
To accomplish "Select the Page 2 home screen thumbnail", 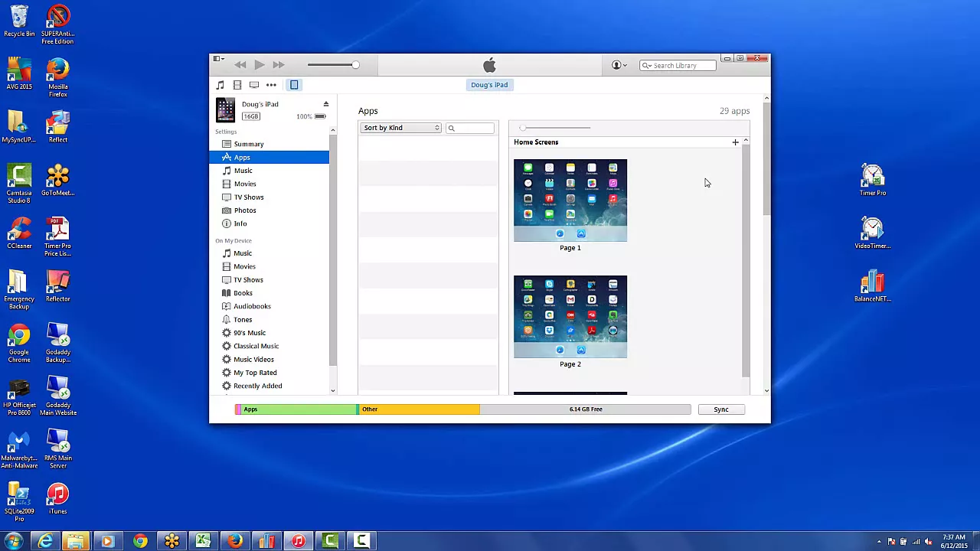I will [x=570, y=317].
